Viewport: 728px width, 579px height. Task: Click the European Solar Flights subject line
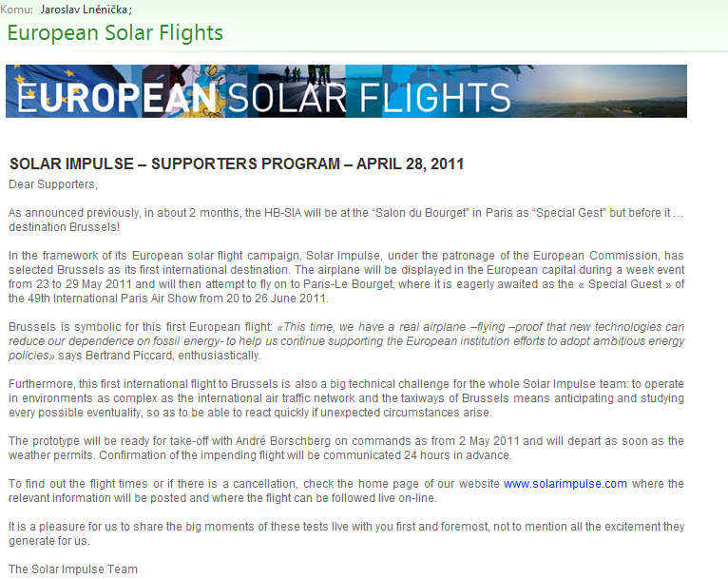pyautogui.click(x=115, y=33)
